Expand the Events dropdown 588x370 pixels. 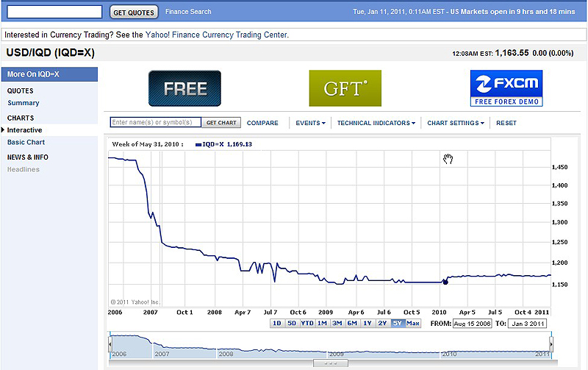[x=310, y=123]
